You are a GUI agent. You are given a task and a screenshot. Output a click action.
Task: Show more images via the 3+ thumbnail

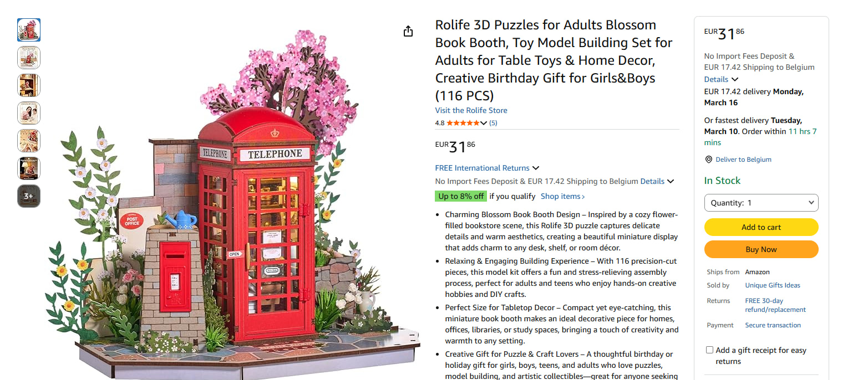29,196
